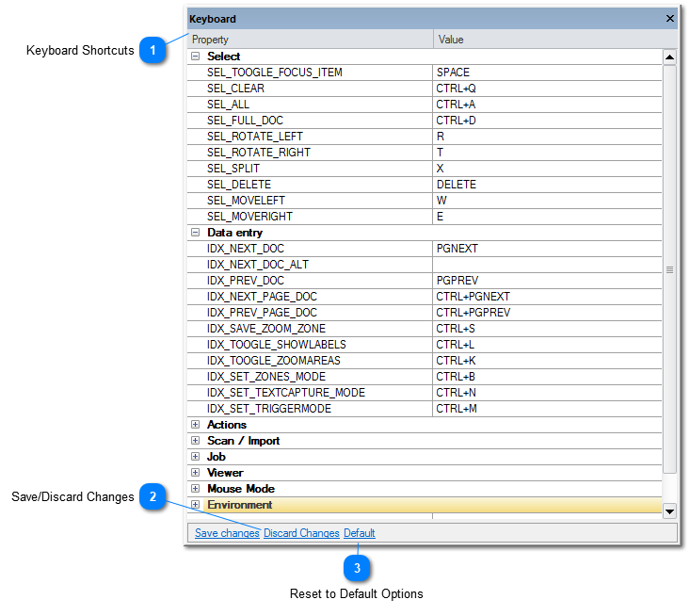
Task: Expand the Job category
Action: (x=196, y=457)
